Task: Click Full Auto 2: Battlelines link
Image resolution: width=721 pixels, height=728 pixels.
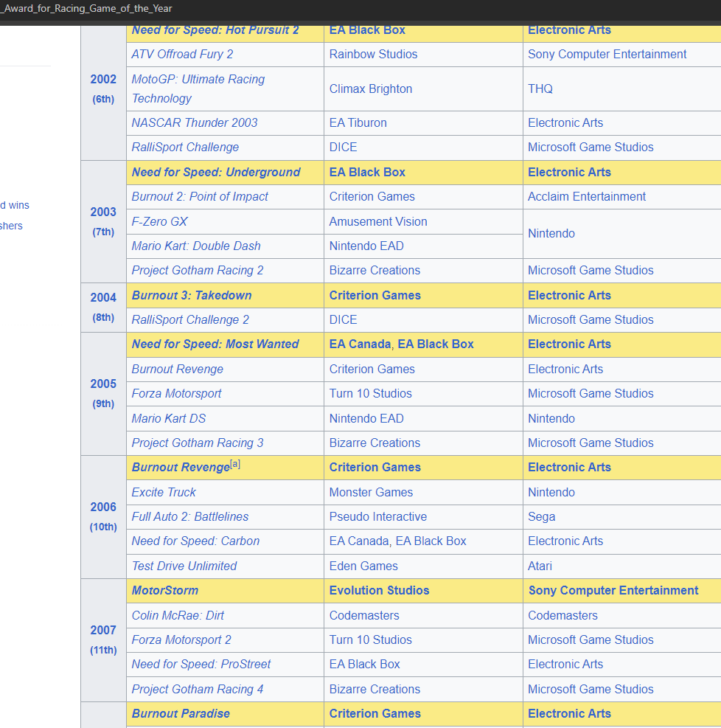Action: 190,517
